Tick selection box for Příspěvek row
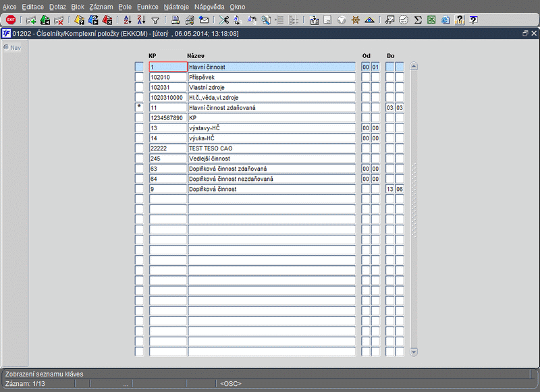Screen dimensions: 540x392 tap(139, 77)
